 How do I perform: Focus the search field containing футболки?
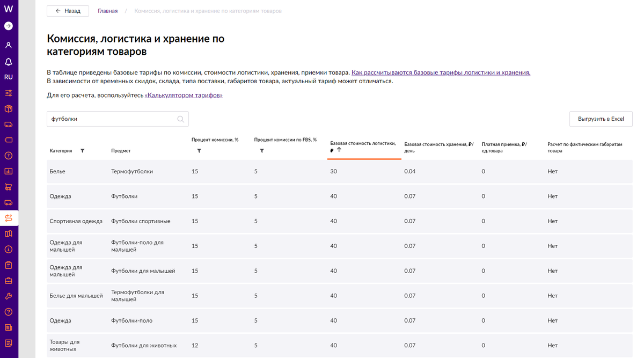[x=112, y=119]
